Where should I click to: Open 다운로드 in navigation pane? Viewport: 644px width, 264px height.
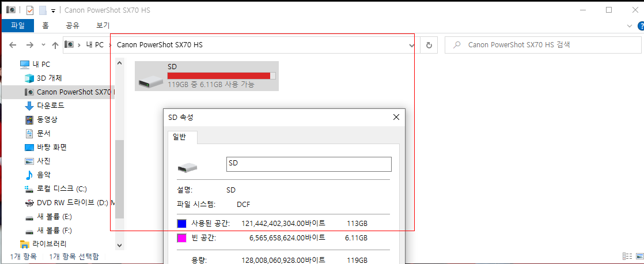pos(51,105)
